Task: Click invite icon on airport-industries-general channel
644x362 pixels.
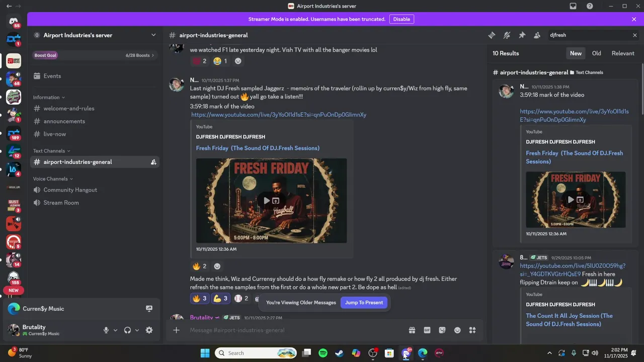Action: click(153, 162)
